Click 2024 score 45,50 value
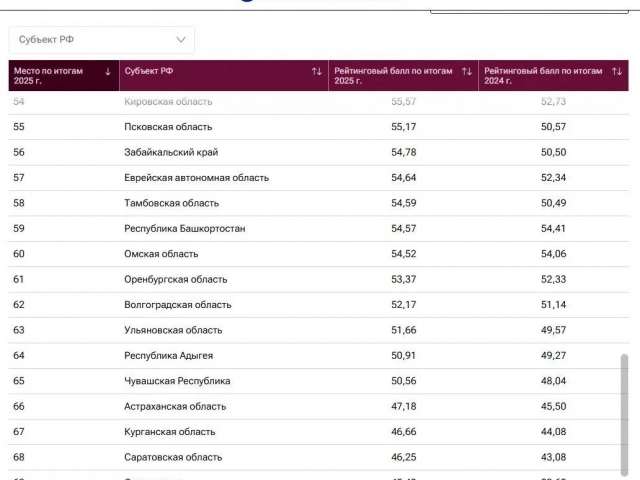Screen dimensions: 640x480 click(553, 407)
